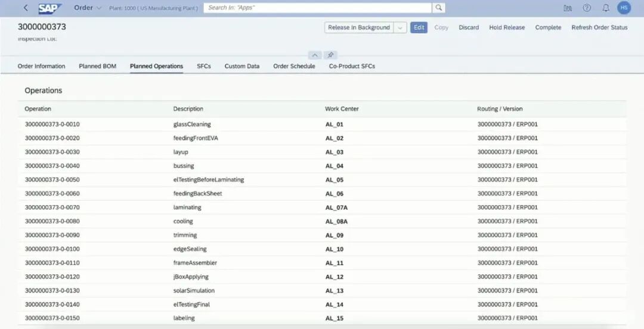Image resolution: width=644 pixels, height=329 pixels.
Task: Open work center AL_05
Action: (335, 180)
